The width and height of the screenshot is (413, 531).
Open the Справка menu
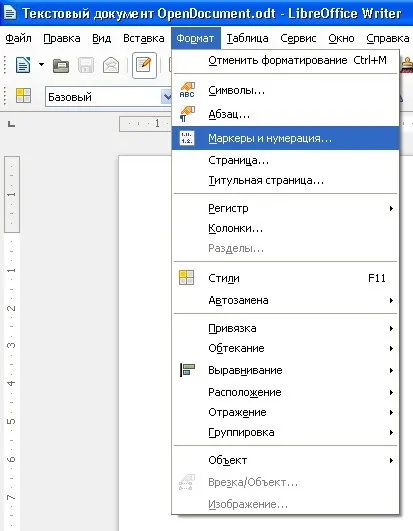[x=388, y=38]
